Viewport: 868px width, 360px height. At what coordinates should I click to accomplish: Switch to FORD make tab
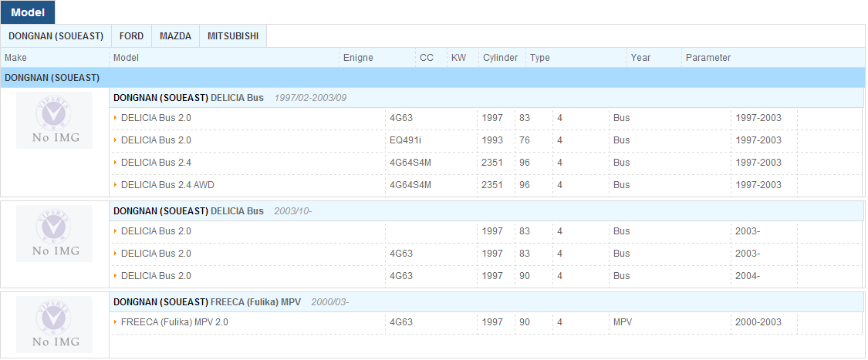[x=131, y=36]
